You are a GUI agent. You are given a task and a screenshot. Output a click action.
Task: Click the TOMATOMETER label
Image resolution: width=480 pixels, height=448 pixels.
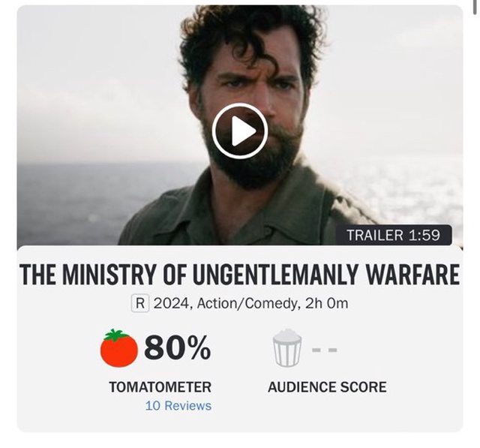pyautogui.click(x=160, y=386)
